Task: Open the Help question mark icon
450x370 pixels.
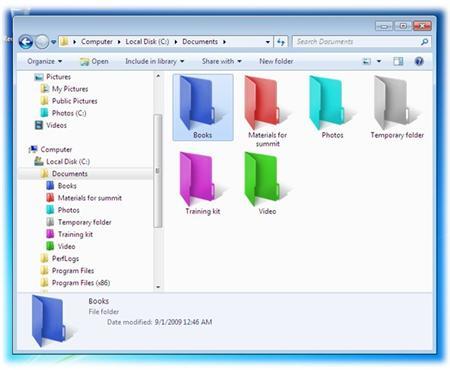Action: click(419, 61)
